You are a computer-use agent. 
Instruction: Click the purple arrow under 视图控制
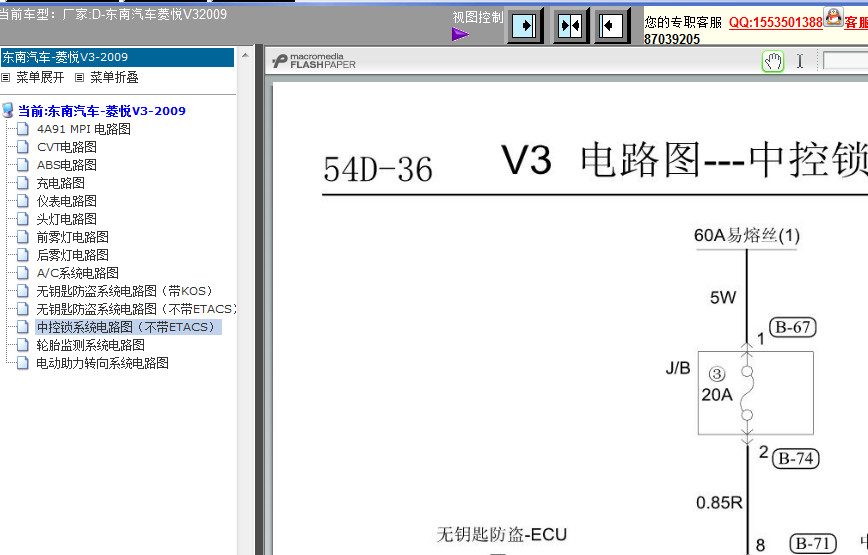[x=460, y=34]
